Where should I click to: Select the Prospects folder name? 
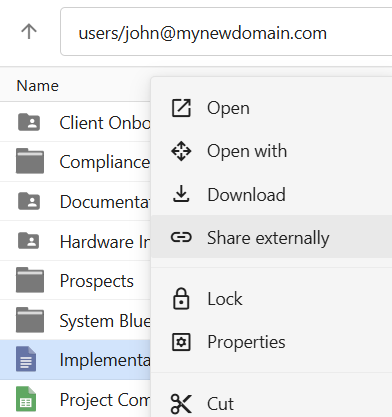click(97, 281)
